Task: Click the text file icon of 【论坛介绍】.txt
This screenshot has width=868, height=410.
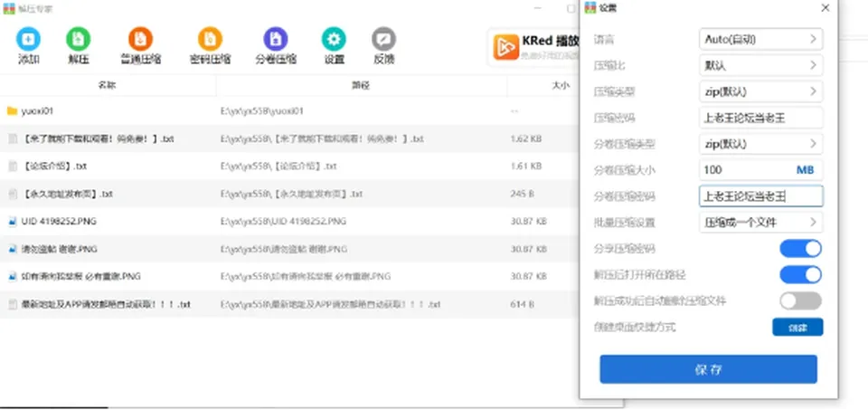Action: (12, 167)
